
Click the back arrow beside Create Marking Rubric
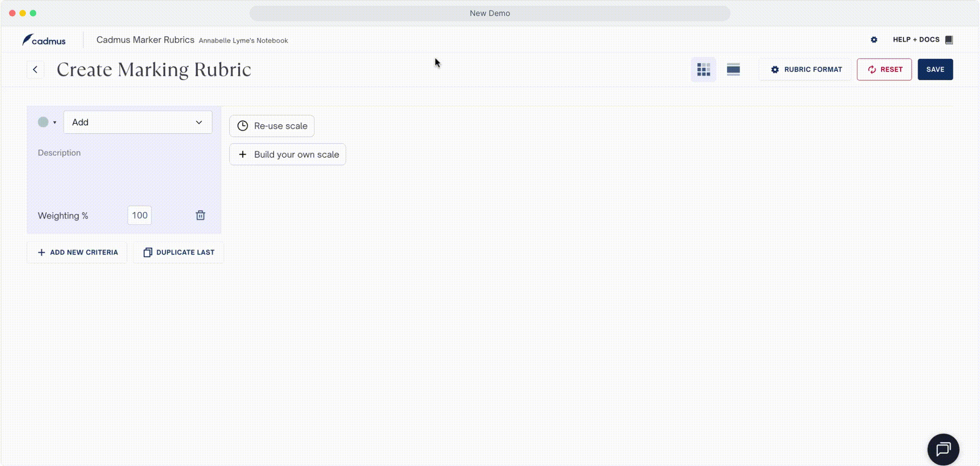(35, 69)
